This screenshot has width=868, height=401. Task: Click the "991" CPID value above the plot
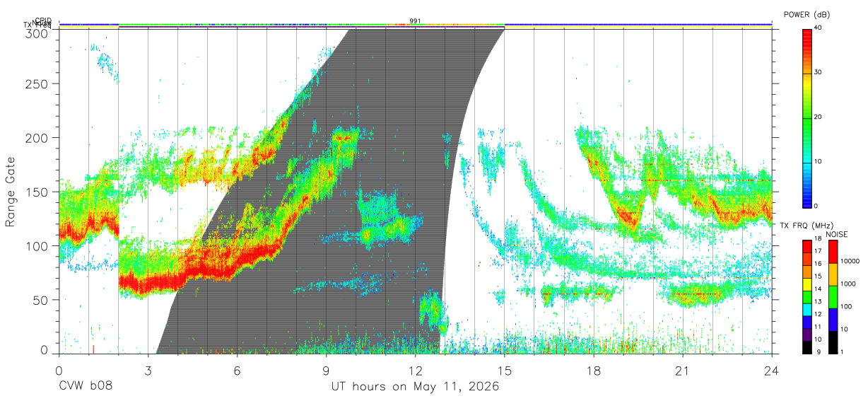(415, 21)
